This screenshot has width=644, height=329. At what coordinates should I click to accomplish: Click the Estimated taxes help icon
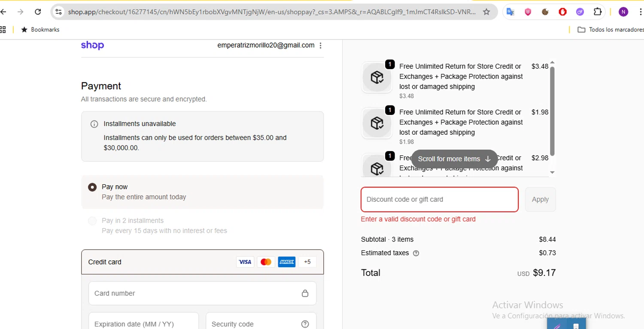coord(416,253)
